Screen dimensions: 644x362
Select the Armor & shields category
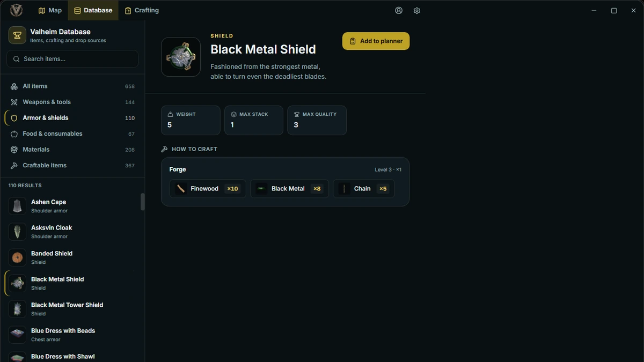[x=72, y=118]
